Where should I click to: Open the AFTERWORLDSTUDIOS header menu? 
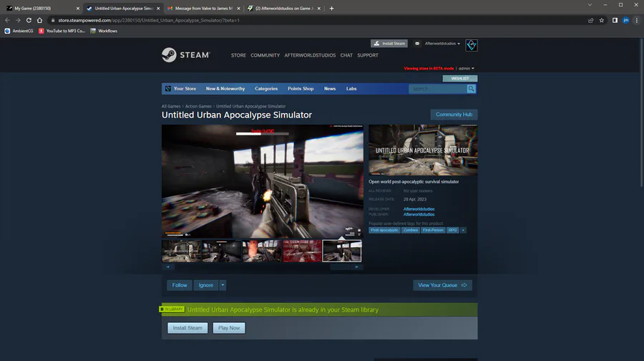click(x=310, y=55)
